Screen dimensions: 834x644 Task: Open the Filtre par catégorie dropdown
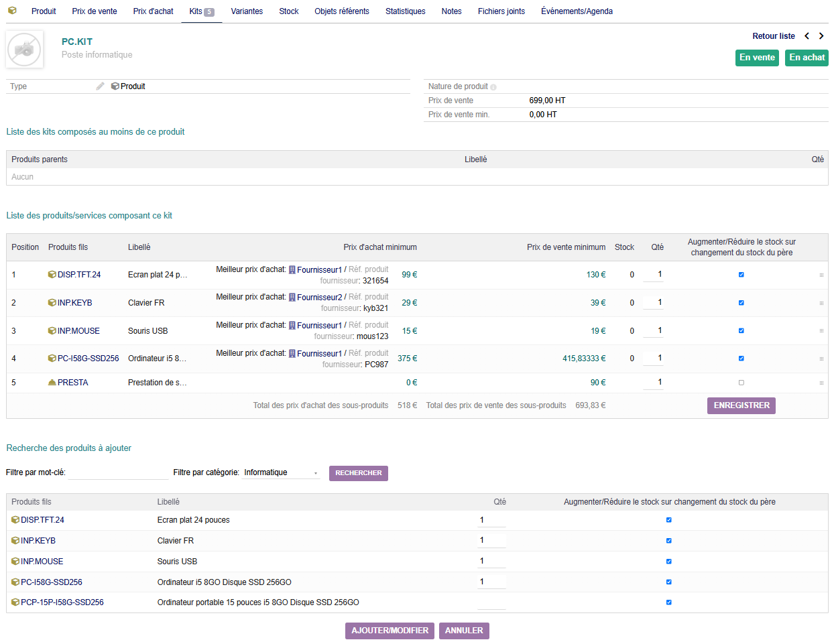[x=281, y=473]
